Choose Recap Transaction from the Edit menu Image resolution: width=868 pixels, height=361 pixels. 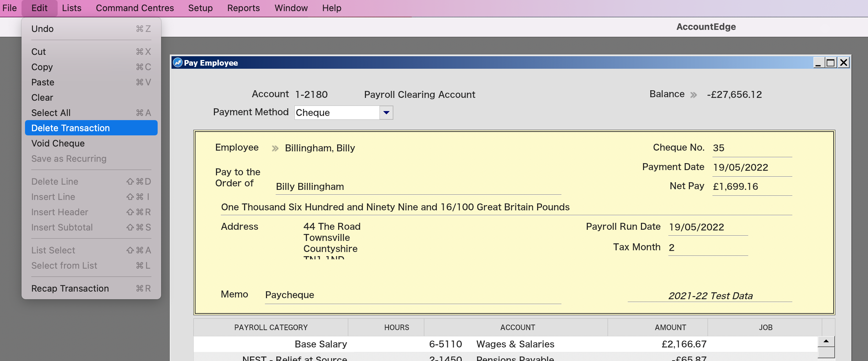pos(91,288)
